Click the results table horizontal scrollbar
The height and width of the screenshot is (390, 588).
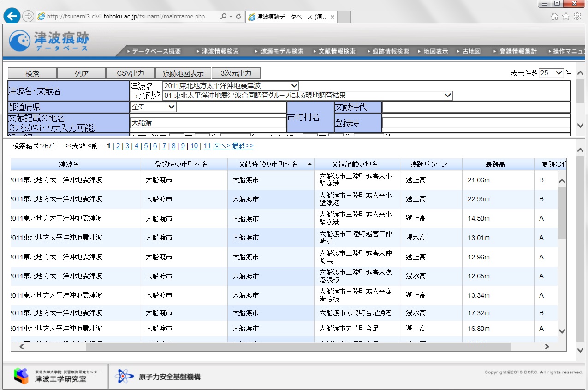point(298,347)
